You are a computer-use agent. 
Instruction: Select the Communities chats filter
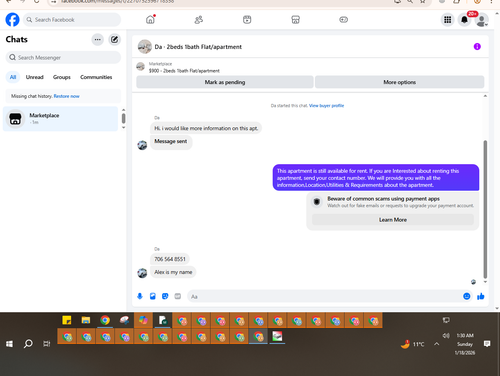pos(96,77)
